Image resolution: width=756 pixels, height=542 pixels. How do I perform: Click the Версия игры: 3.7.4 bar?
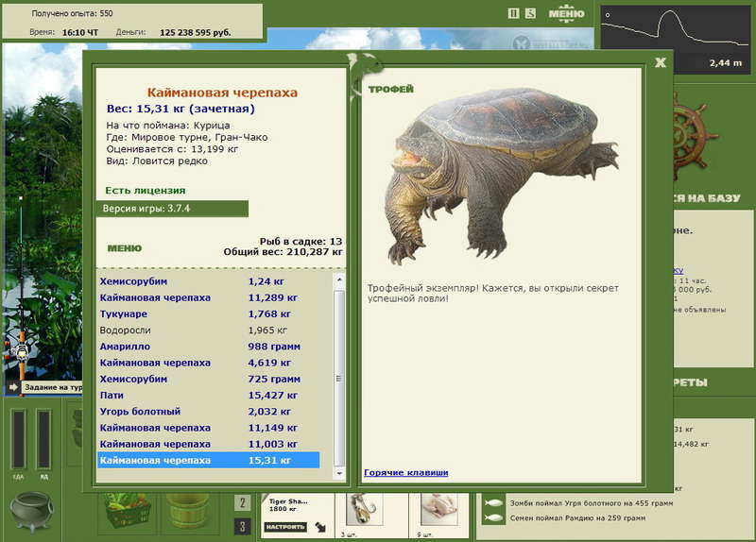(x=172, y=209)
